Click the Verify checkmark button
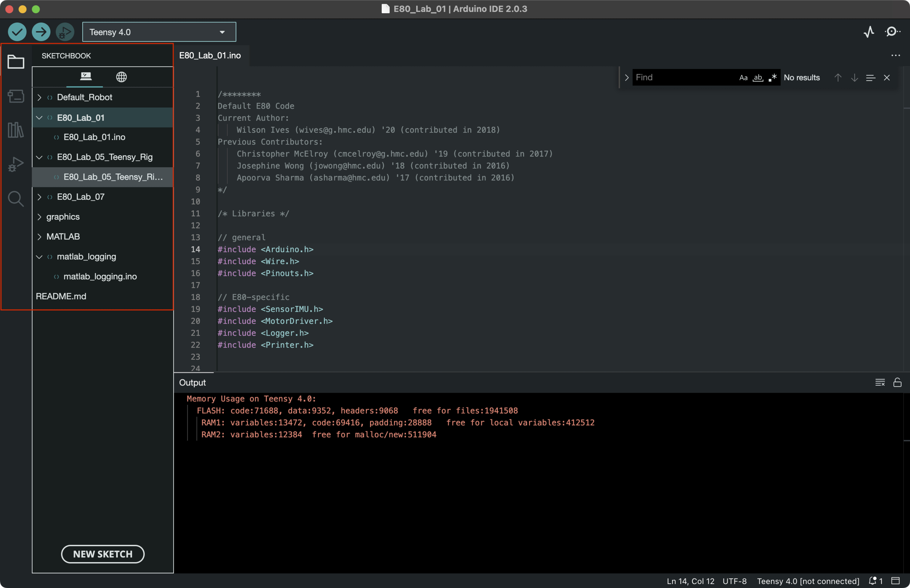 (x=17, y=32)
